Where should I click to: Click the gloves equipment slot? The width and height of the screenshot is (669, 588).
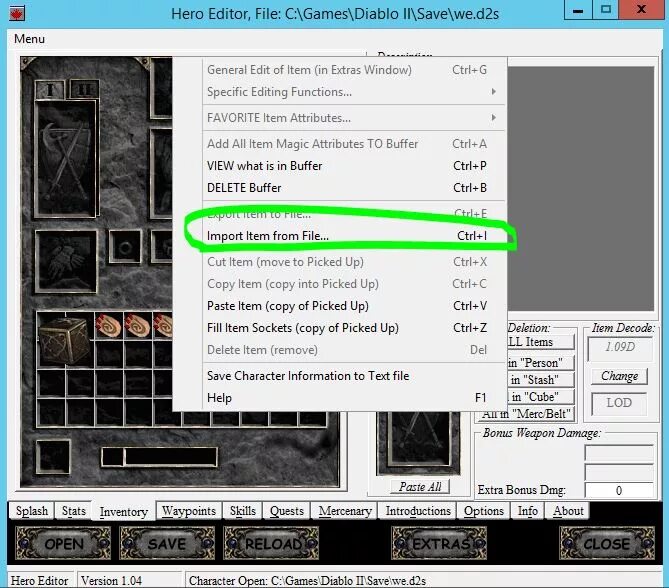(66, 261)
